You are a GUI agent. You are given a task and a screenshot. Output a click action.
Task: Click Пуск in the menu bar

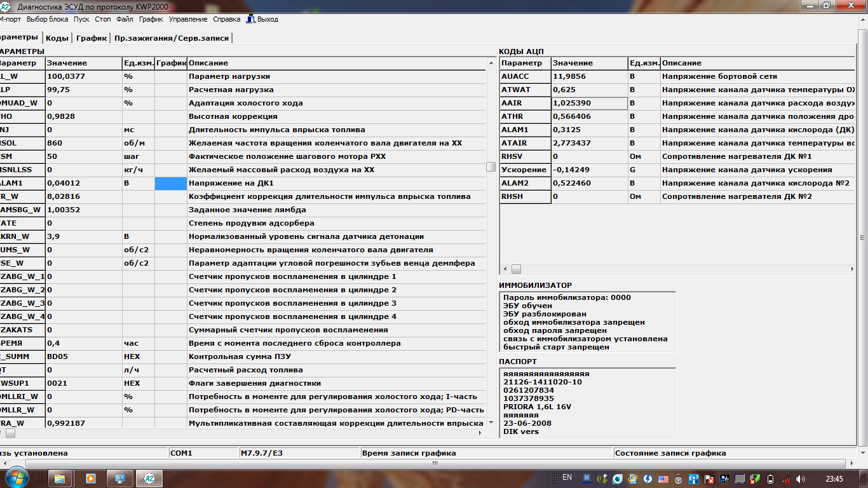[81, 19]
